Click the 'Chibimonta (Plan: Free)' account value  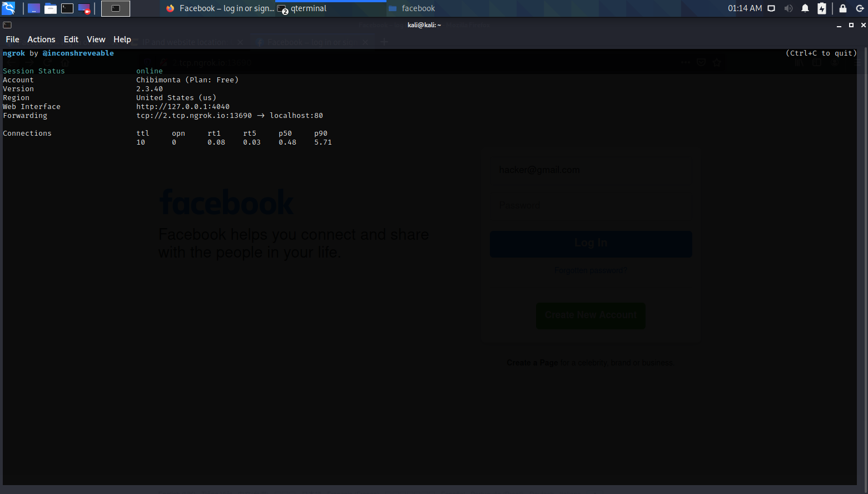pyautogui.click(x=187, y=80)
